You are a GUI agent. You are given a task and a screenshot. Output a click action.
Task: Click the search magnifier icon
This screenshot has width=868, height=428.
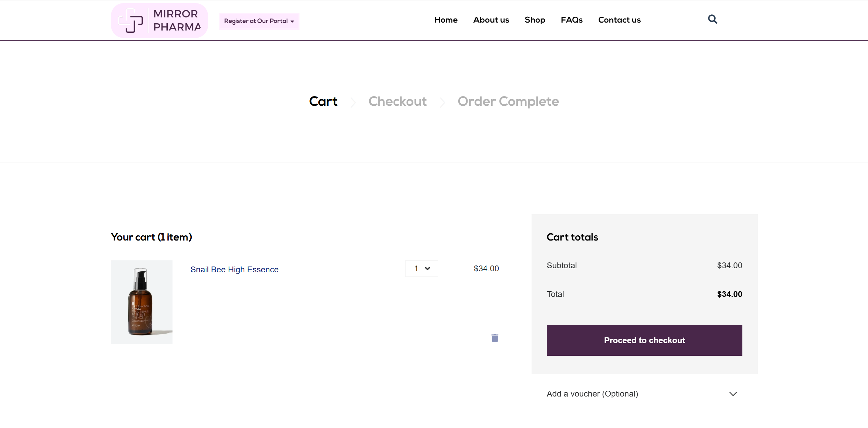click(712, 19)
